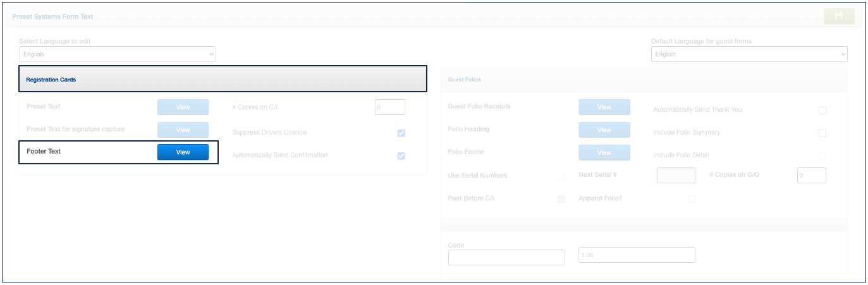868x285 pixels.
Task: Click the # Copies on C/I field
Action: (x=389, y=107)
